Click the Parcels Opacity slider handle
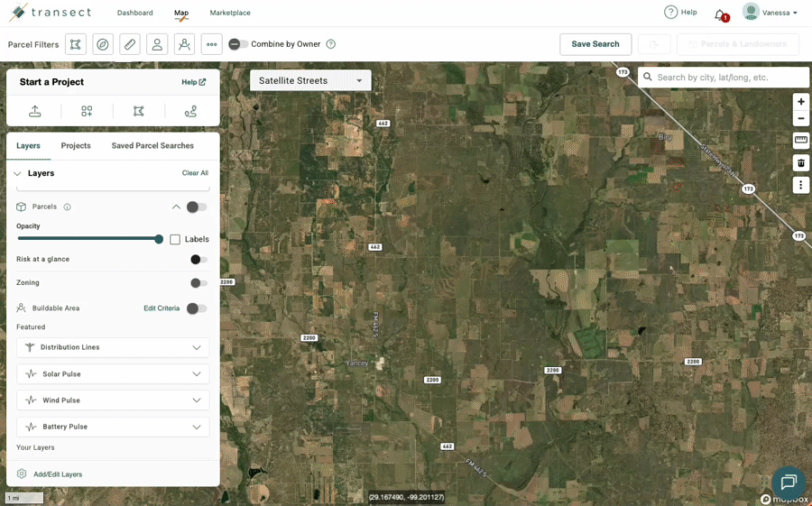 159,239
